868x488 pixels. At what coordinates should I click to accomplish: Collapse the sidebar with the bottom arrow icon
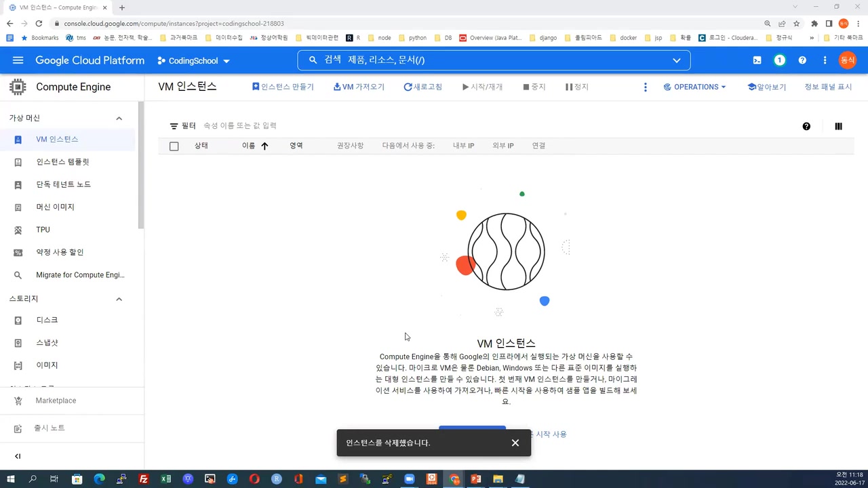pyautogui.click(x=18, y=456)
